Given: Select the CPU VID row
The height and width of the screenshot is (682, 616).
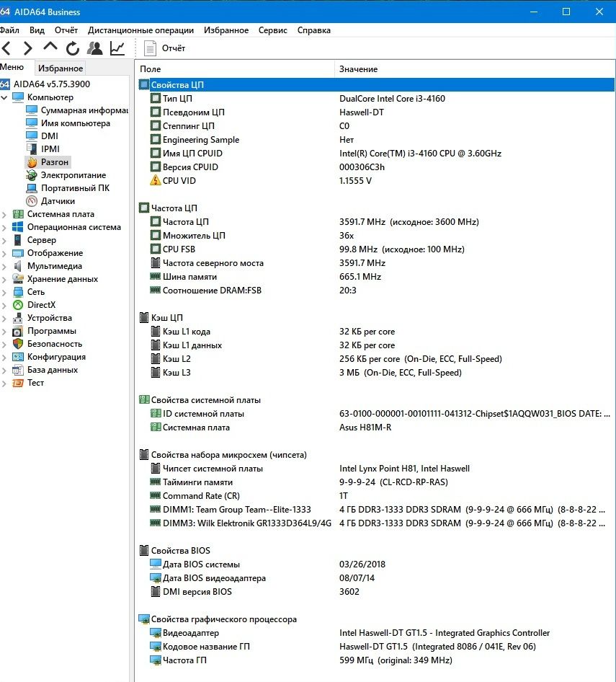Looking at the screenshot, I should 376,180.
